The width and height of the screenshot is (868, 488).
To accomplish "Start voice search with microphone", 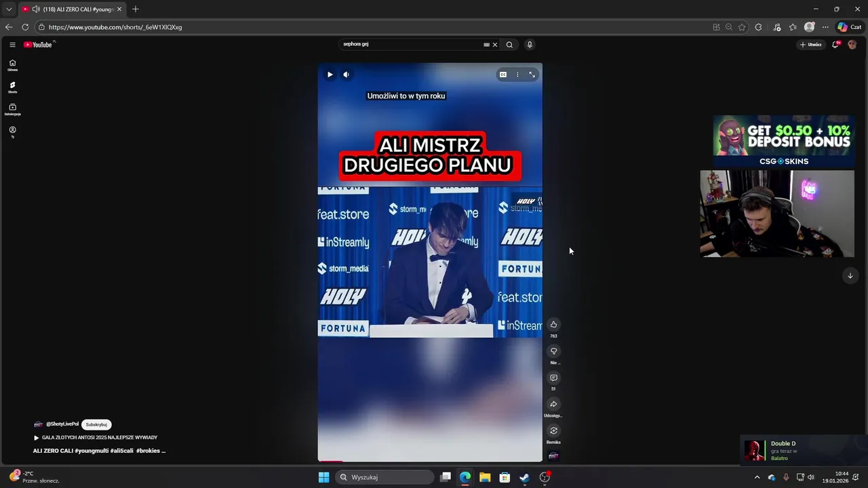I will click(530, 45).
